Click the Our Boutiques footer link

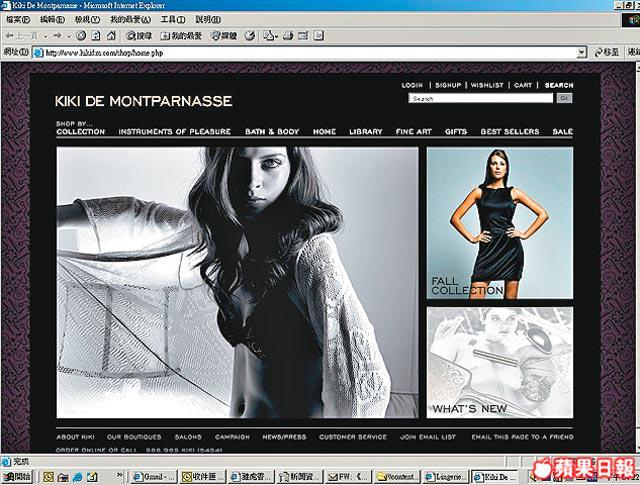tap(134, 437)
